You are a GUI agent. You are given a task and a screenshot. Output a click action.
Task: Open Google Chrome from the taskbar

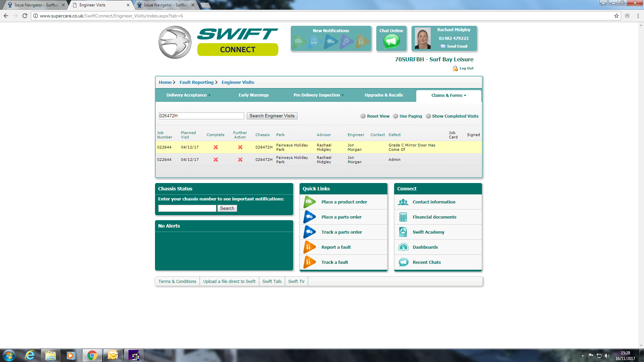click(92, 355)
